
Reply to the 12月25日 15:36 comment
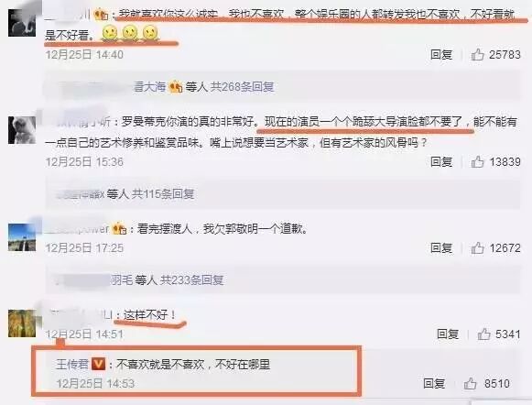(441, 162)
